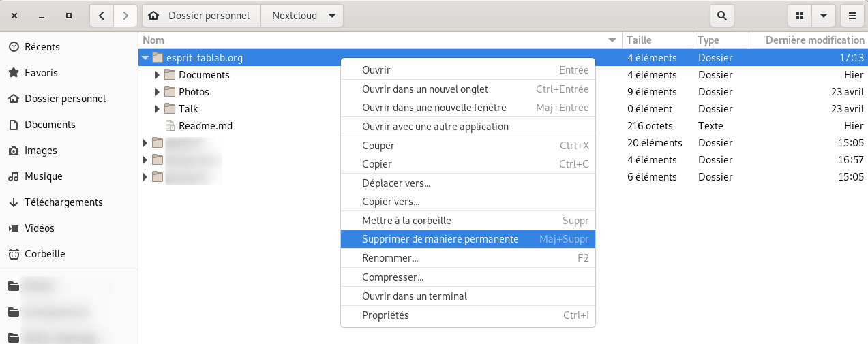This screenshot has width=868, height=344.
Task: Expand the Documents folder tree
Action: pyautogui.click(x=158, y=75)
